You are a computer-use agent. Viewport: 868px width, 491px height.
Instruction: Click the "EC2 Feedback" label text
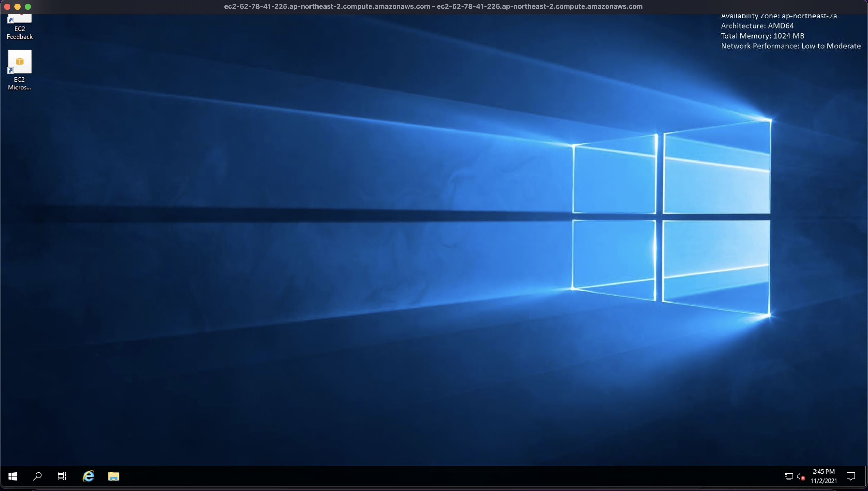[20, 33]
